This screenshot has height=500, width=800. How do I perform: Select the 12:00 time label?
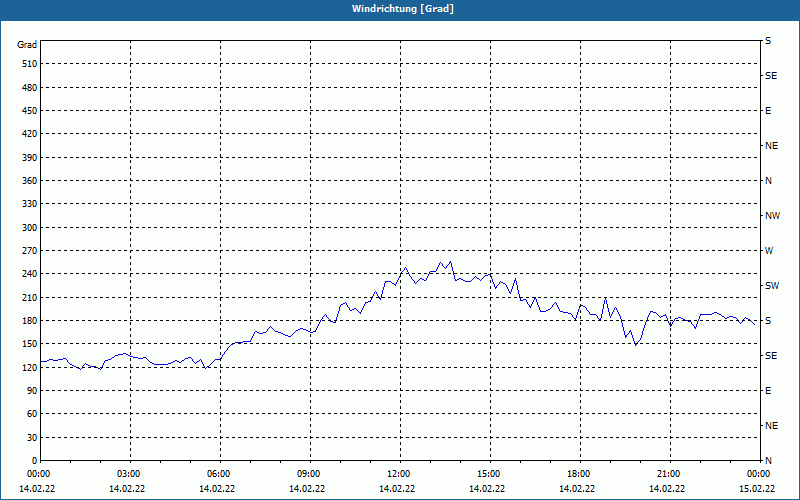click(x=399, y=474)
